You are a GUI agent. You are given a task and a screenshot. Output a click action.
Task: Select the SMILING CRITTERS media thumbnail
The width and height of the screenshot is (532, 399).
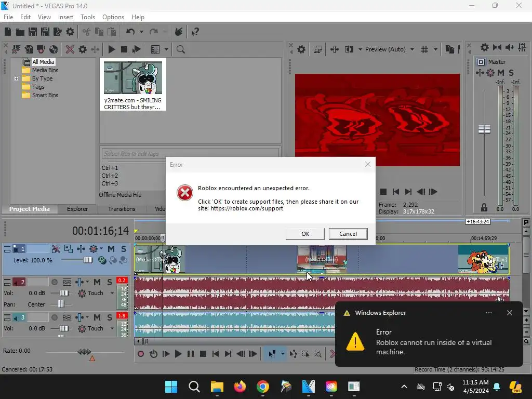(133, 84)
